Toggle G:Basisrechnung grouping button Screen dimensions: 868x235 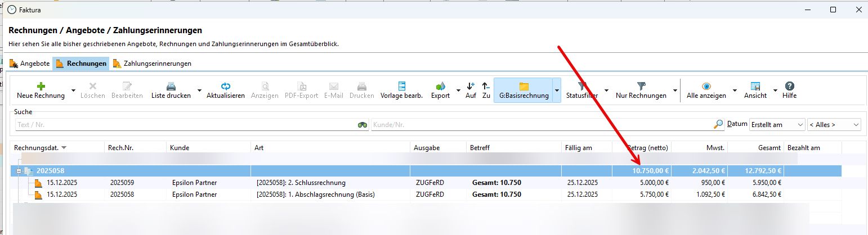[524, 90]
